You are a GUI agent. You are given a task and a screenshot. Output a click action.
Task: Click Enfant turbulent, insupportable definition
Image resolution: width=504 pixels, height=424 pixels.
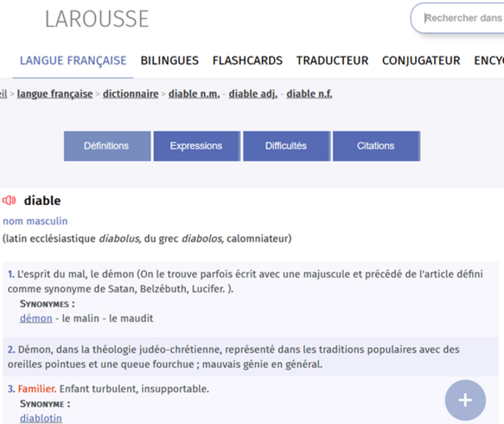[x=134, y=389]
